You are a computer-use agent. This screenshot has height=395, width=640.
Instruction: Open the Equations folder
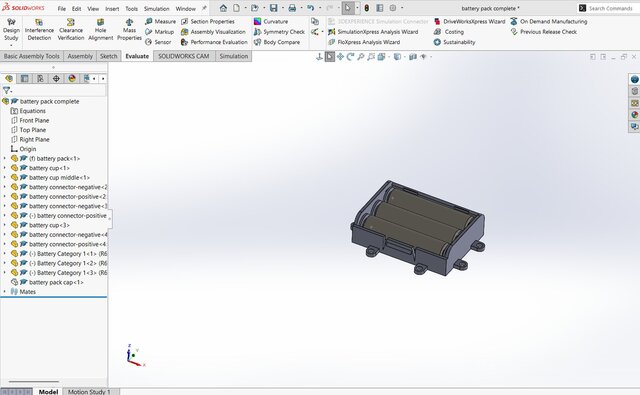32,111
